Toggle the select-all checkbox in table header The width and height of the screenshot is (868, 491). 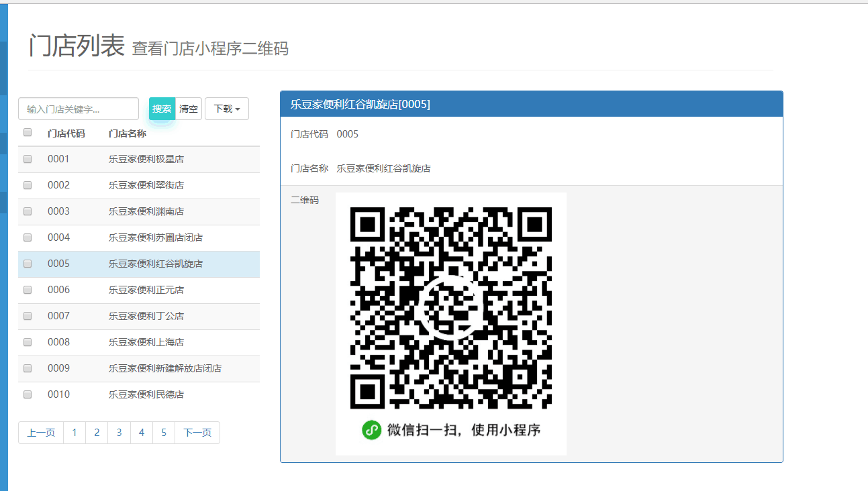[x=28, y=132]
